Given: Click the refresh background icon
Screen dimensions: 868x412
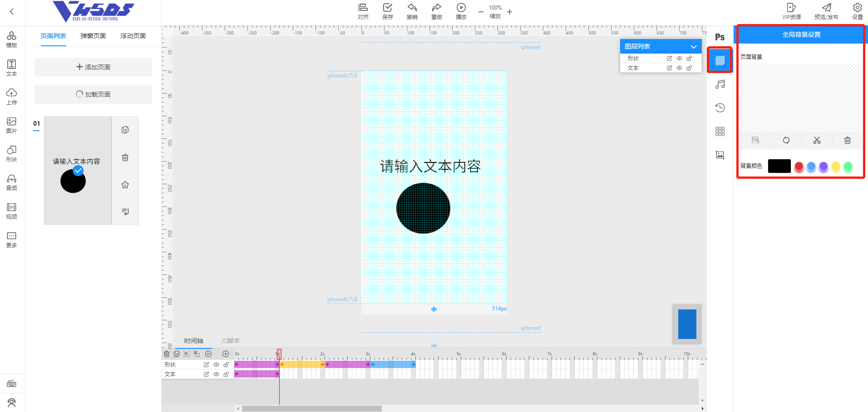Looking at the screenshot, I should 786,140.
